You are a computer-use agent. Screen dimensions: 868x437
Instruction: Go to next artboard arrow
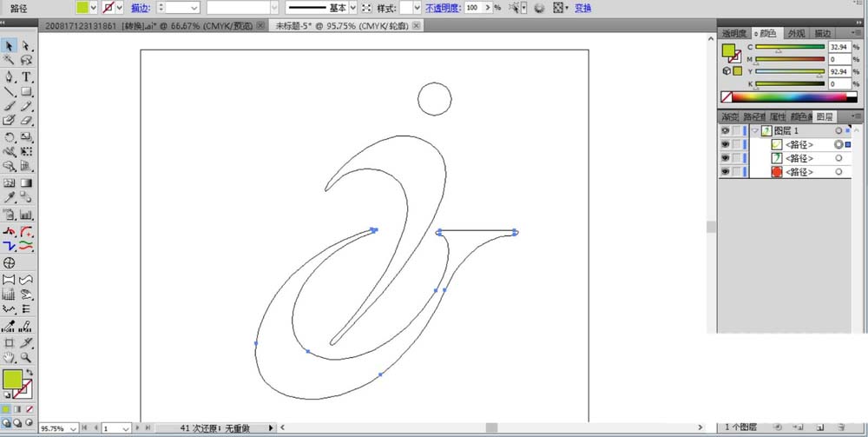tap(138, 427)
